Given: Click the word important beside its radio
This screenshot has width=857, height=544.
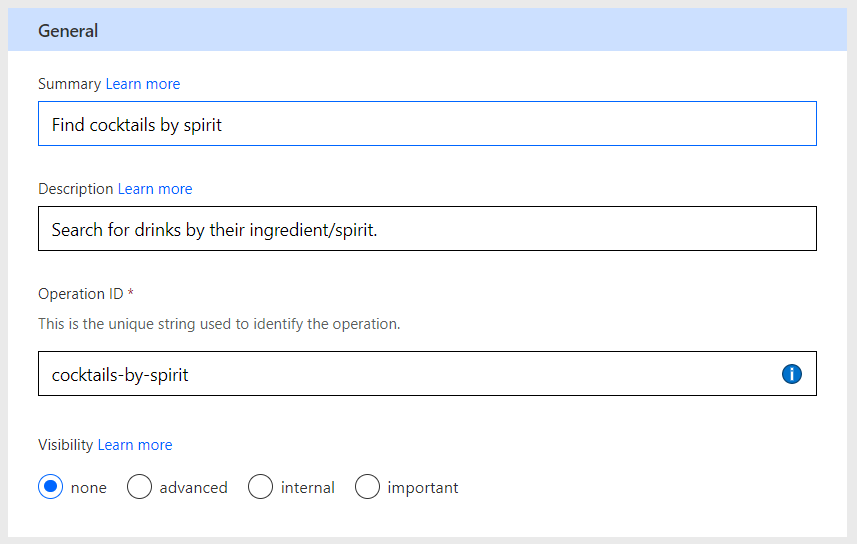Looking at the screenshot, I should 423,487.
